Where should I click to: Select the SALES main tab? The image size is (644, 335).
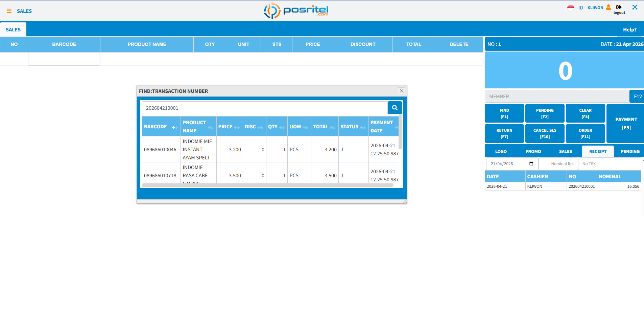pos(13,30)
